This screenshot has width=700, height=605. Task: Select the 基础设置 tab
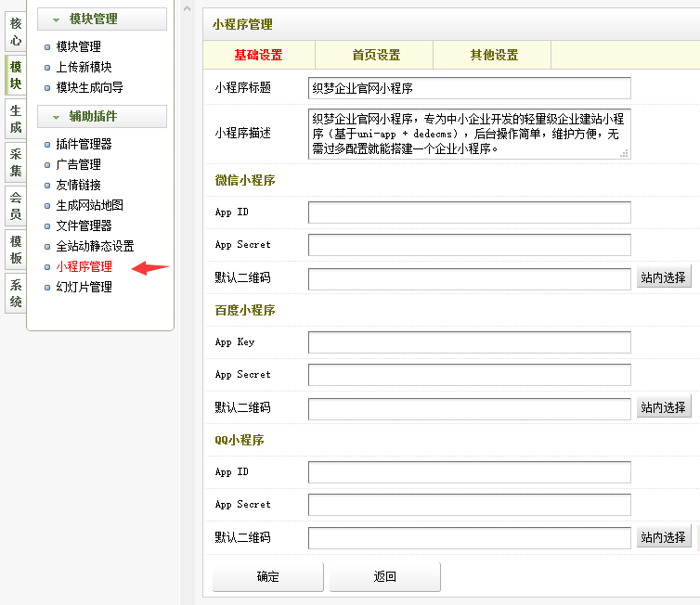[258, 56]
